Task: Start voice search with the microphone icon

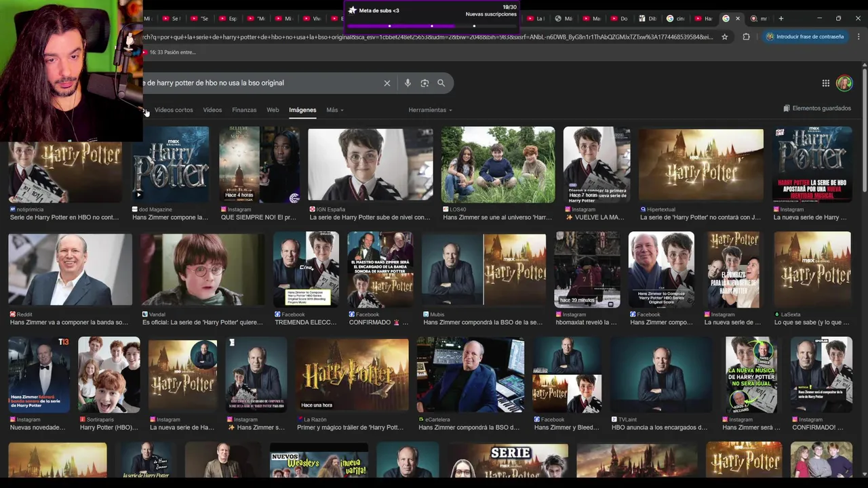Action: (x=408, y=83)
